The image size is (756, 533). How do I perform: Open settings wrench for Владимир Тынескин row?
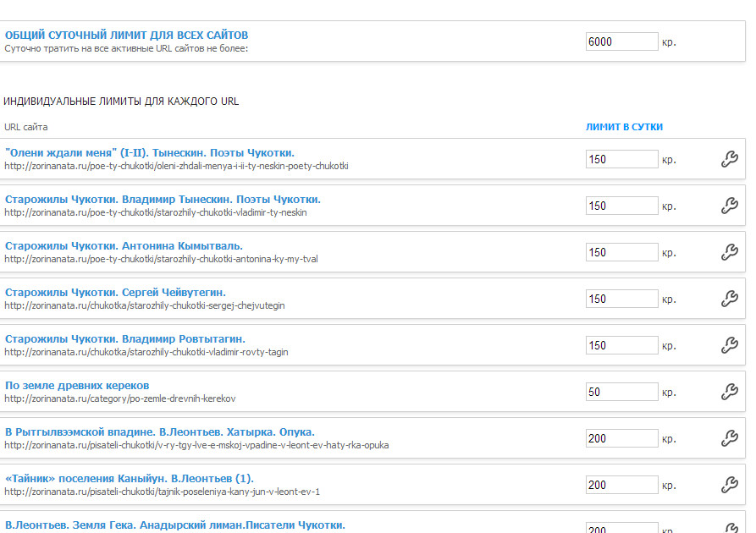730,206
